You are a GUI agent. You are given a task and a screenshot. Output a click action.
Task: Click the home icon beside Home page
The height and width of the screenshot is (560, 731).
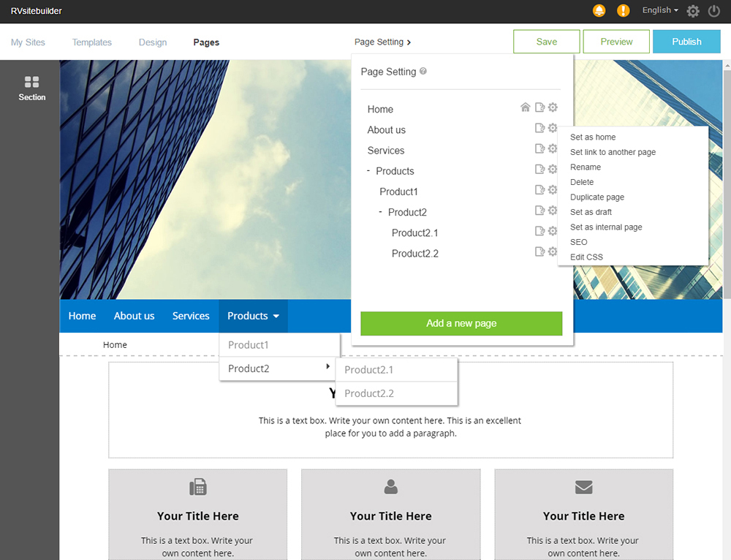525,107
